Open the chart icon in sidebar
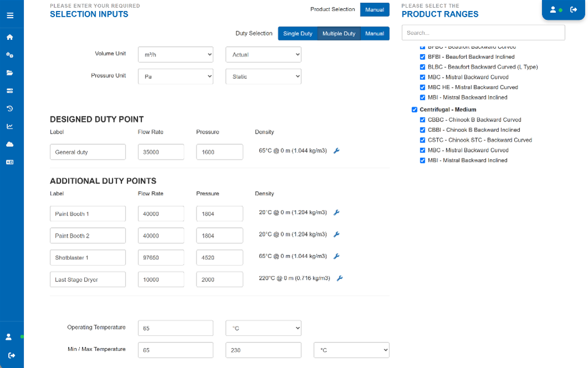The width and height of the screenshot is (588, 368). pyautogui.click(x=10, y=126)
